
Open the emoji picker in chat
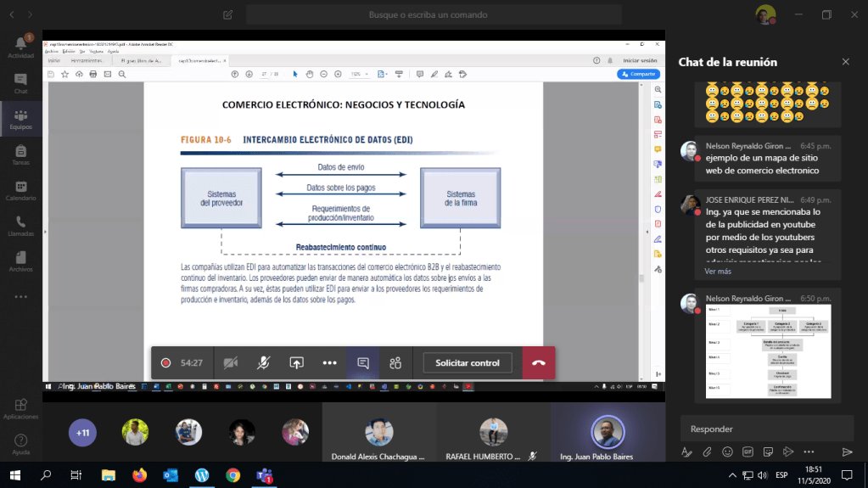point(727,452)
